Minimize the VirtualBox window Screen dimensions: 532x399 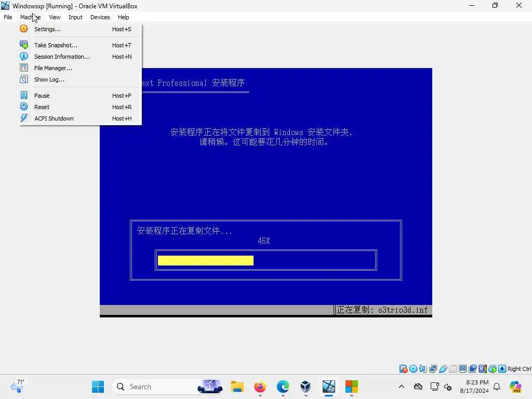tap(472, 5)
